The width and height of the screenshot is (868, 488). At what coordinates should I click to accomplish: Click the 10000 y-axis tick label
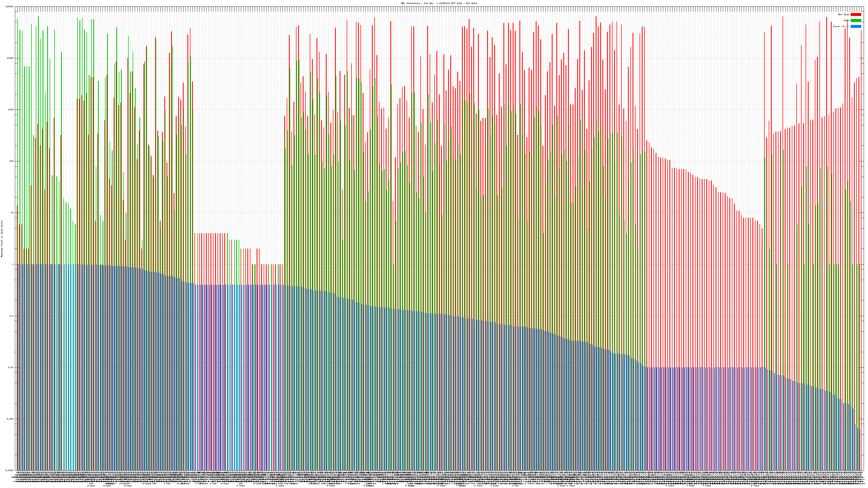point(11,58)
